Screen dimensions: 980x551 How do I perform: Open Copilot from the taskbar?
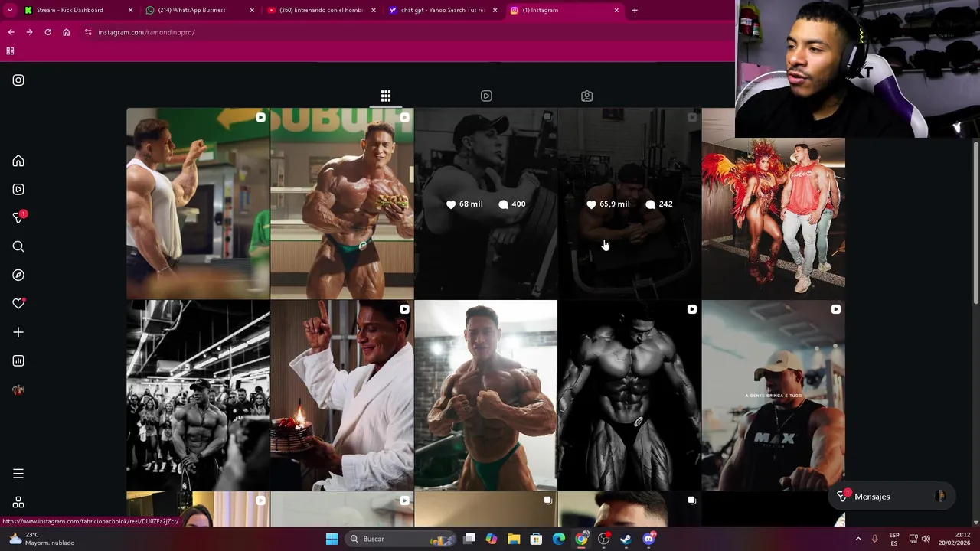pyautogui.click(x=492, y=539)
